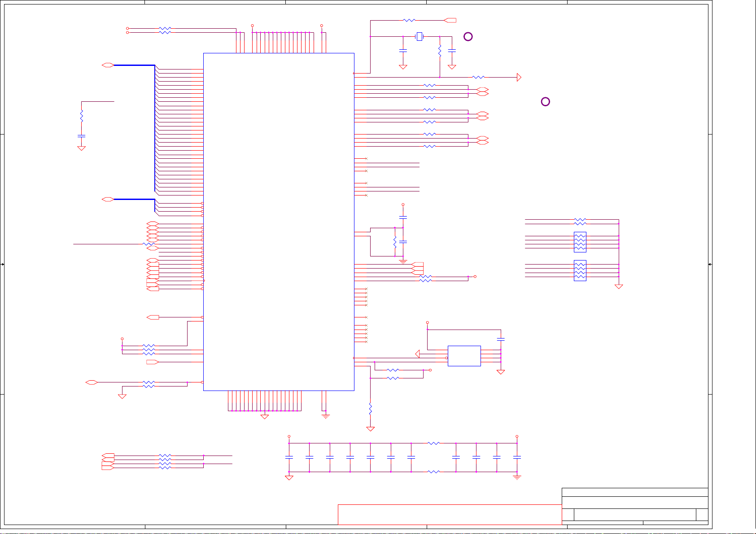Image resolution: width=756 pixels, height=534 pixels.
Task: Select the large central IC body
Action: coord(279,222)
